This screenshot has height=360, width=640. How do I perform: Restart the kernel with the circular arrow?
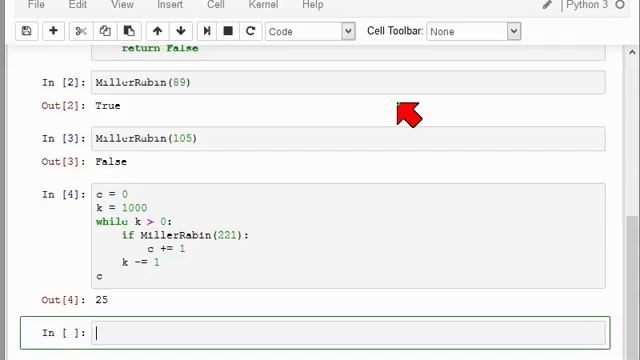click(251, 31)
